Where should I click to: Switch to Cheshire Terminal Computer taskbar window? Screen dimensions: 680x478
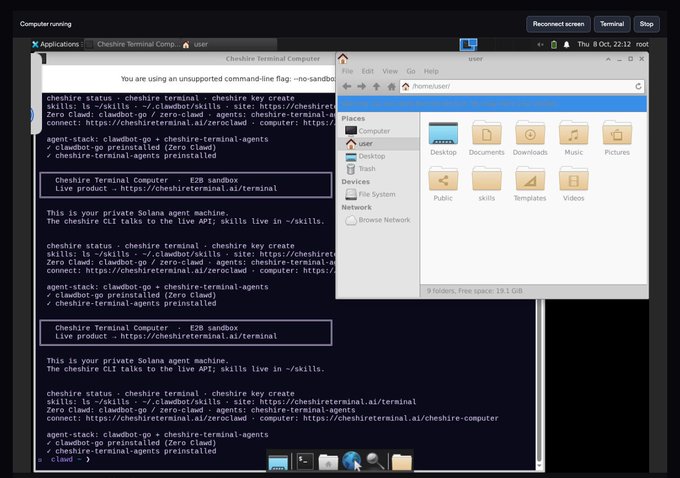pyautogui.click(x=132, y=44)
